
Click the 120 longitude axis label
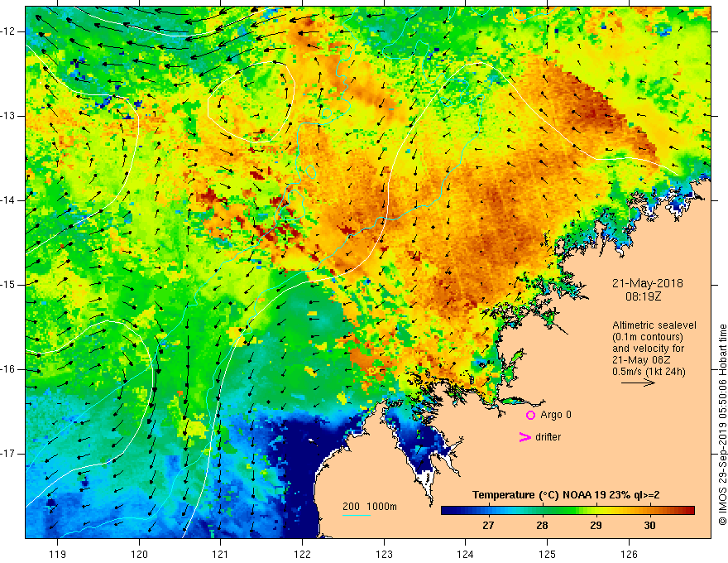pyautogui.click(x=139, y=554)
